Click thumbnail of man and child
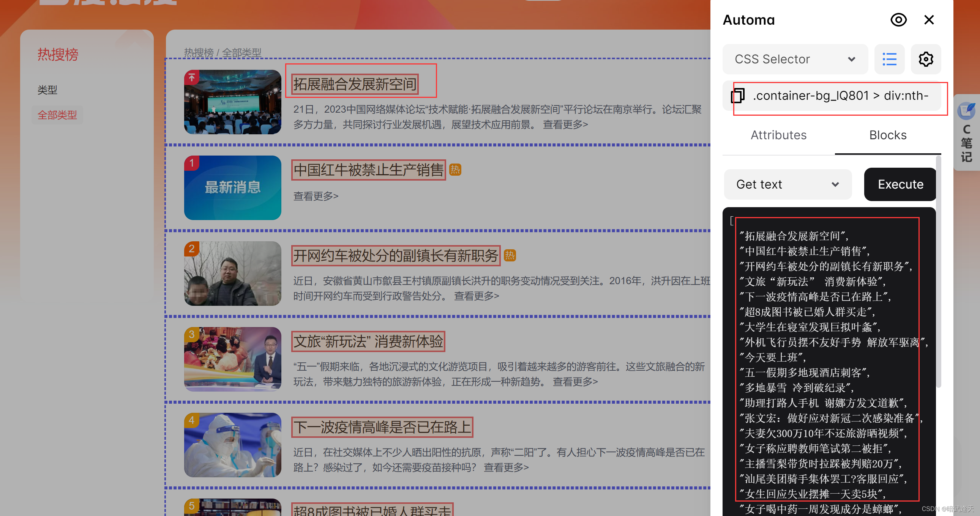Image resolution: width=980 pixels, height=516 pixels. 232,274
